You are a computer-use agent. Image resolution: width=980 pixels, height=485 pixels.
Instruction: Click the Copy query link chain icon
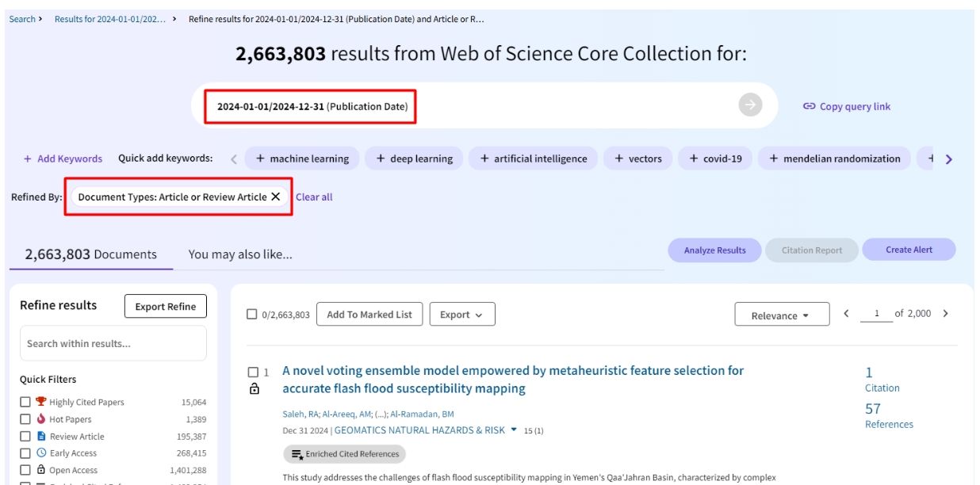pyautogui.click(x=810, y=106)
